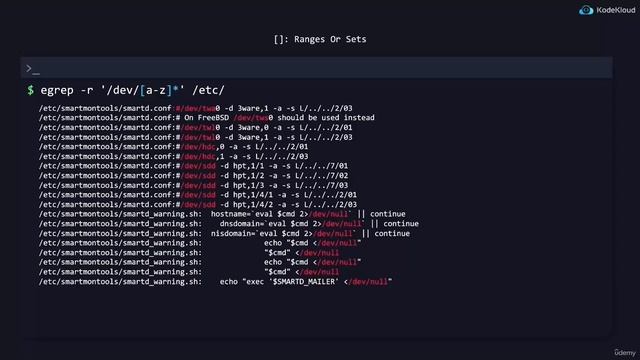
Task: Select the 'hostname=`eval $cmd' output line
Action: tap(222, 214)
